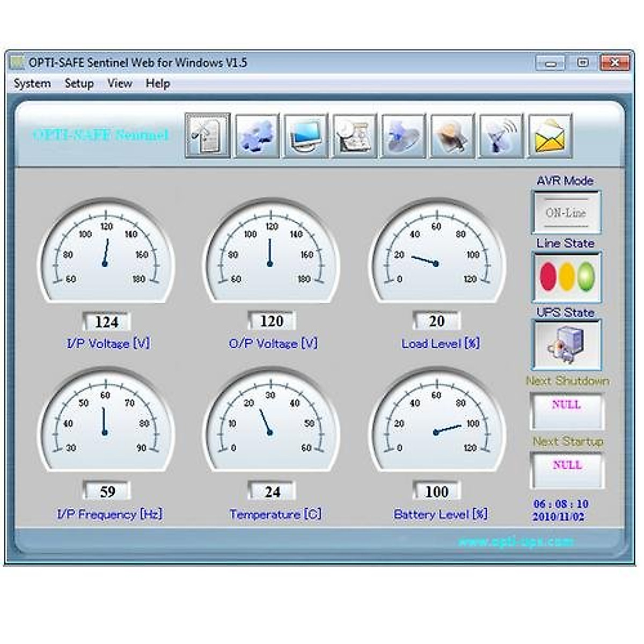This screenshot has height=644, width=644.
Task: Click the document checklist toolbar icon
Action: [208, 136]
